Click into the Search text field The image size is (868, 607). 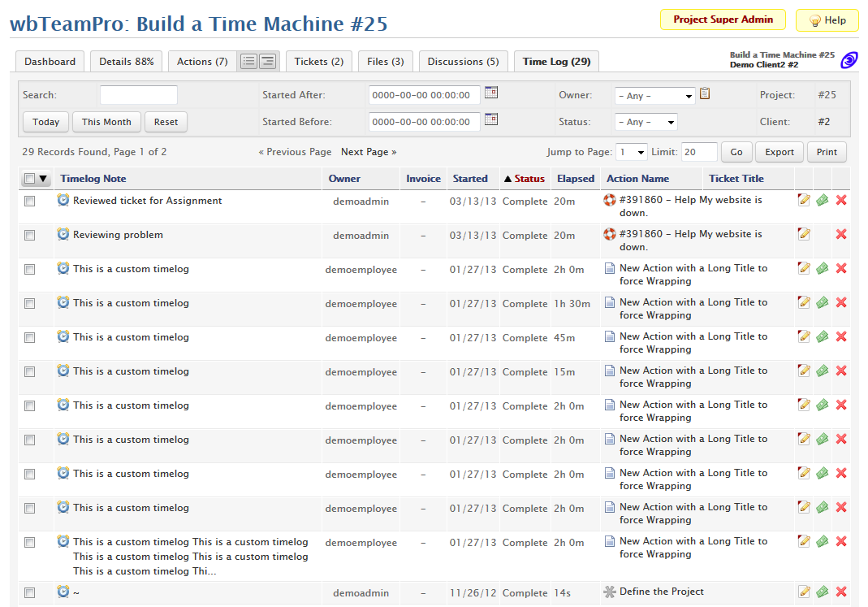tap(138, 95)
